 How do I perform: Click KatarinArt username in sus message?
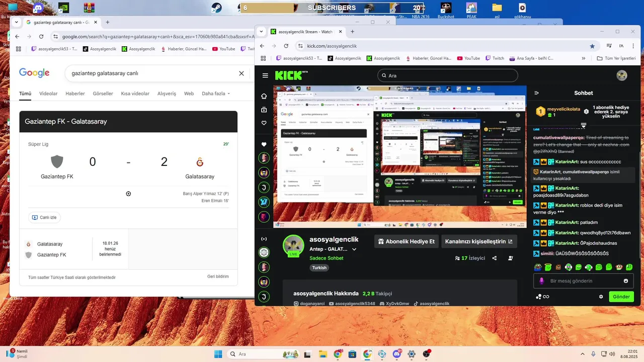(568, 162)
